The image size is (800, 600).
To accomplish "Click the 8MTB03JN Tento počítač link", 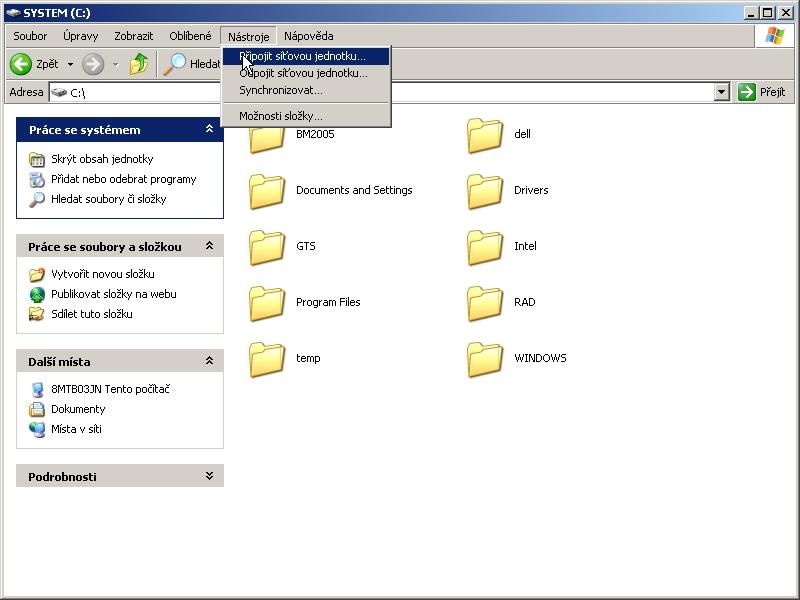I will tap(110, 389).
